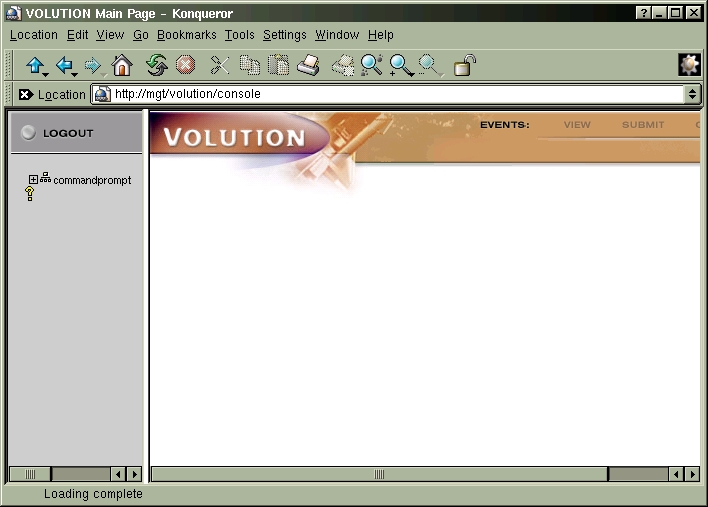This screenshot has height=507, width=708.
Task: Click the main frame horizontal scrollbar thumb
Action: [x=379, y=474]
